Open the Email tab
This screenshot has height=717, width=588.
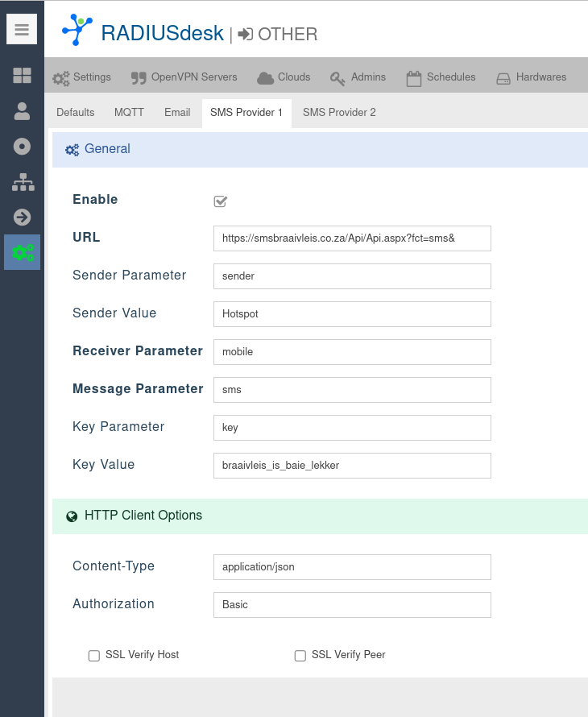pyautogui.click(x=177, y=113)
